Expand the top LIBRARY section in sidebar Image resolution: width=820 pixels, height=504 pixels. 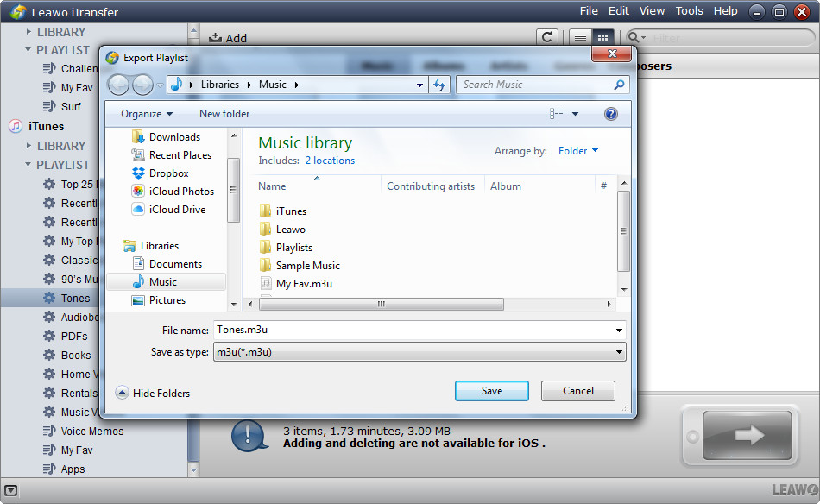coord(28,32)
